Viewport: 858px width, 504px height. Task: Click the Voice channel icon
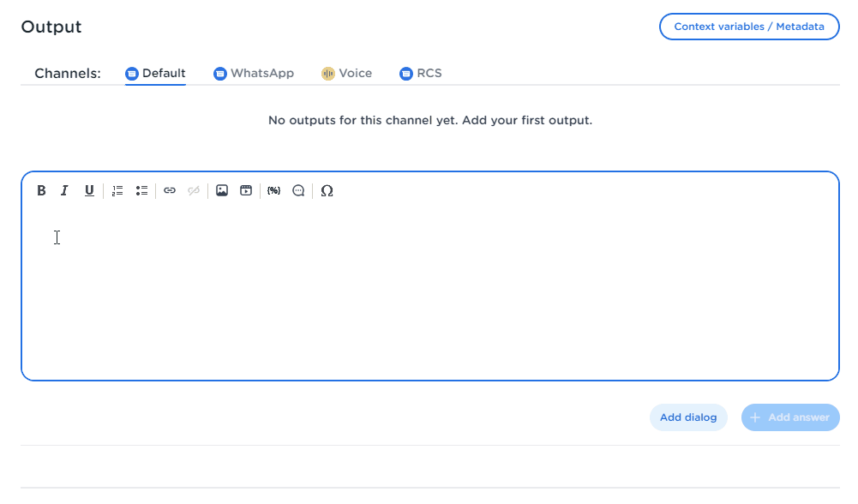tap(326, 73)
